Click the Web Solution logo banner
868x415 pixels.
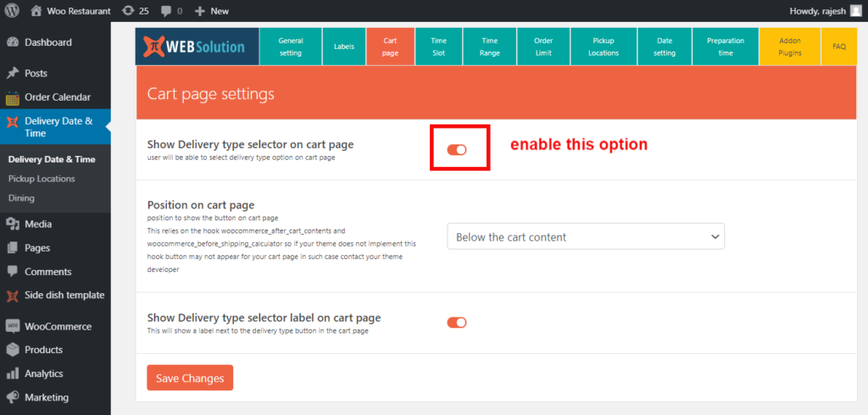click(x=197, y=47)
